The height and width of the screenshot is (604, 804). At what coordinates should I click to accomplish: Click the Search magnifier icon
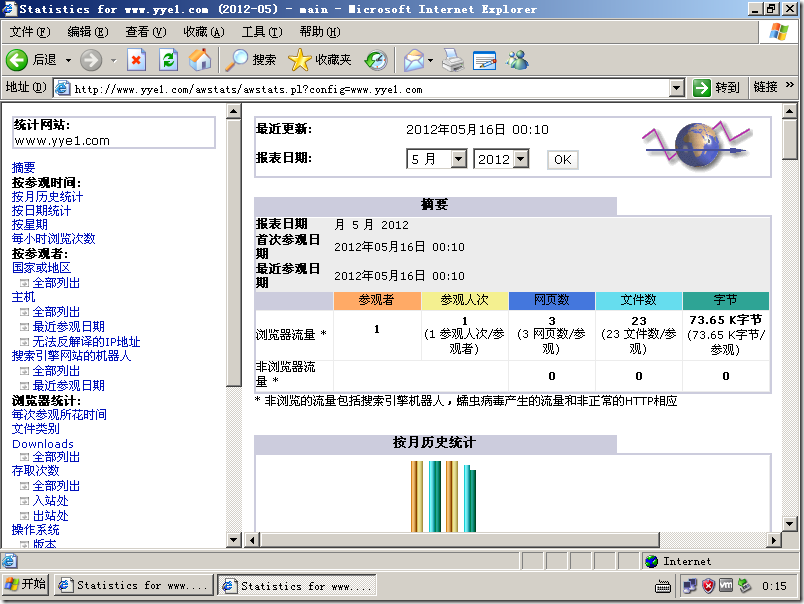pyautogui.click(x=236, y=61)
